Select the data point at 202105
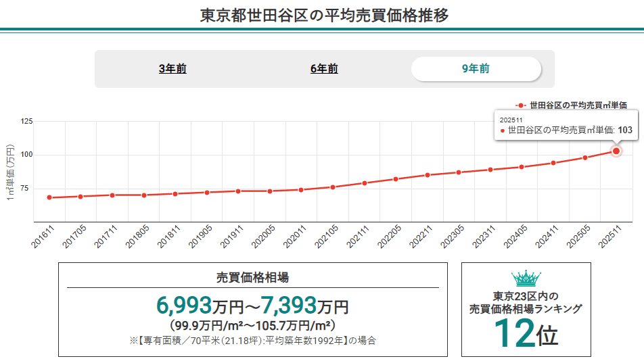The width and height of the screenshot is (644, 363). pos(333,187)
